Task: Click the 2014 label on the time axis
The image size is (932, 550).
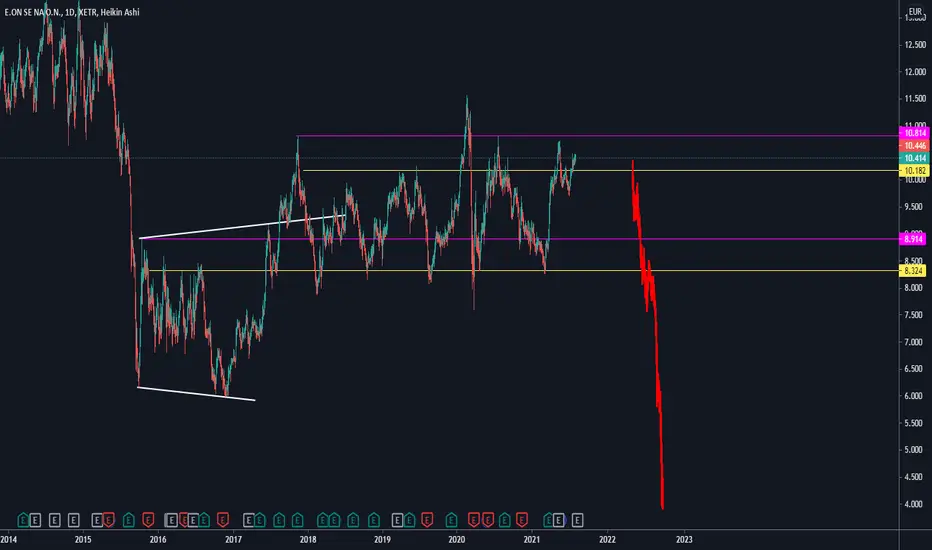Action: (8, 540)
